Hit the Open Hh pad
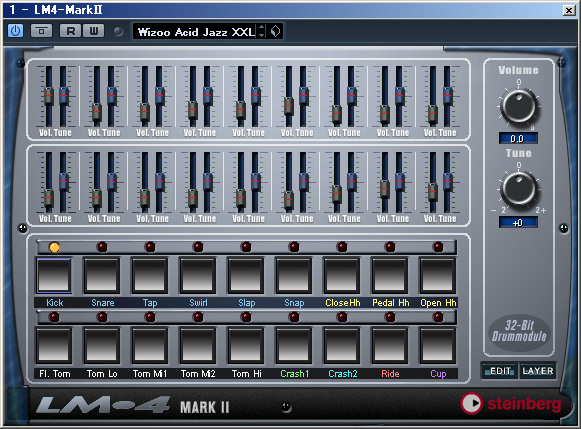The image size is (581, 429). [x=438, y=276]
